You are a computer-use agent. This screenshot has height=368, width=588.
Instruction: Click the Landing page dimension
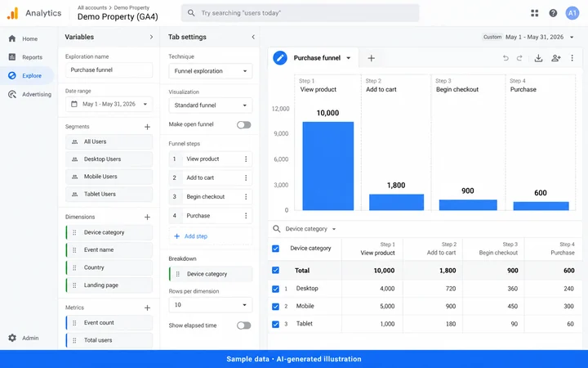pos(109,285)
